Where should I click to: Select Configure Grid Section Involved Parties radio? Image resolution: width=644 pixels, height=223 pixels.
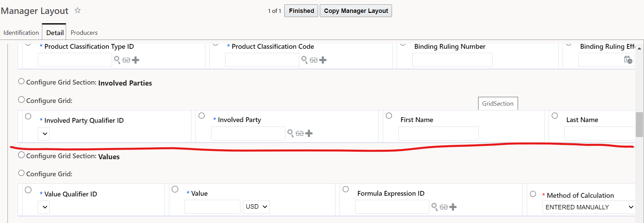tap(21, 81)
